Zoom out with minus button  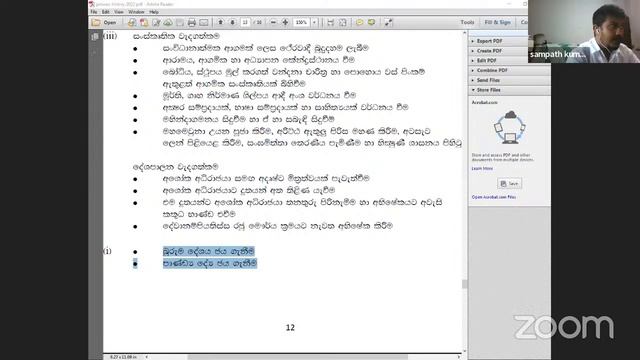pyautogui.click(x=273, y=22)
